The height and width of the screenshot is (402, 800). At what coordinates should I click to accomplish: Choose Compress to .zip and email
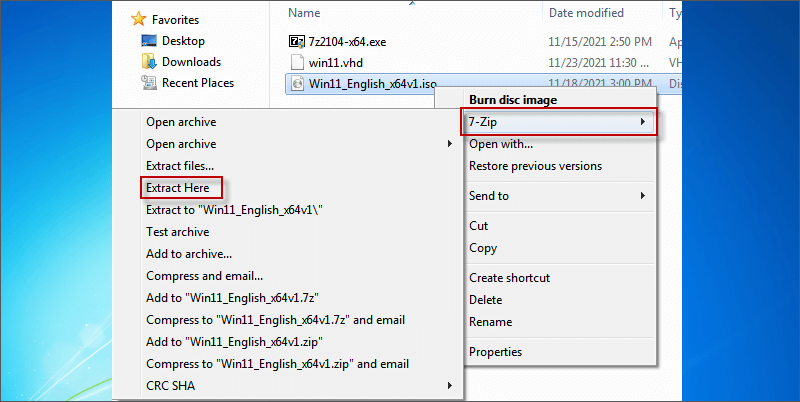point(277,364)
